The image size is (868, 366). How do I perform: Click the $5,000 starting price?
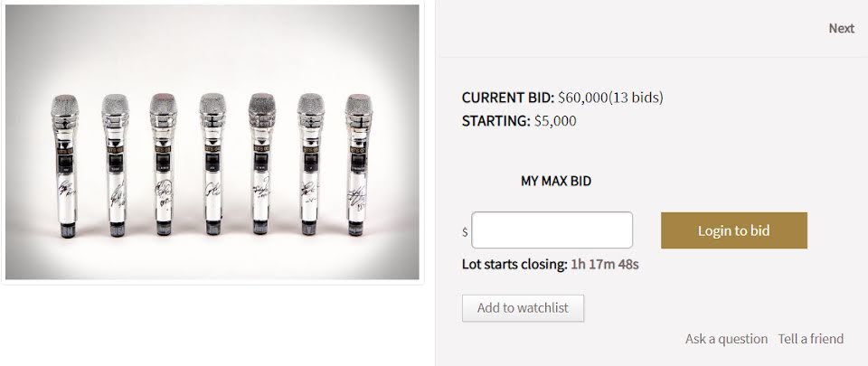click(x=555, y=120)
